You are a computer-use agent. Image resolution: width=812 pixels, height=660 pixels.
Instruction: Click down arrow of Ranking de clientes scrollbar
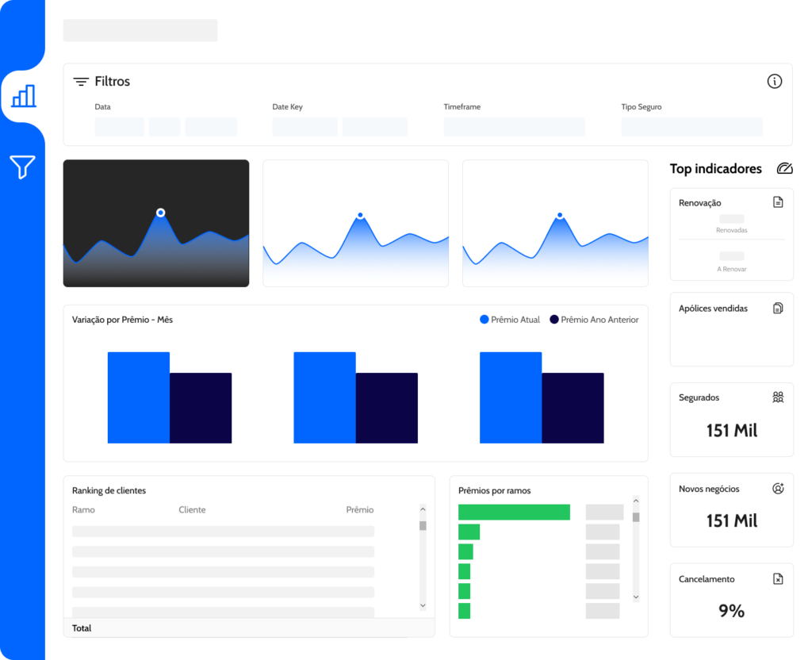(x=423, y=605)
